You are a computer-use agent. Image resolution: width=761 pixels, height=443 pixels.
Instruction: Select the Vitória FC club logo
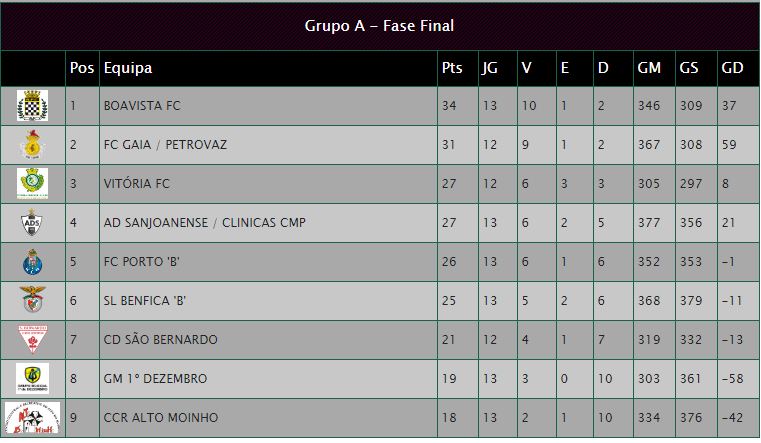tap(32, 184)
